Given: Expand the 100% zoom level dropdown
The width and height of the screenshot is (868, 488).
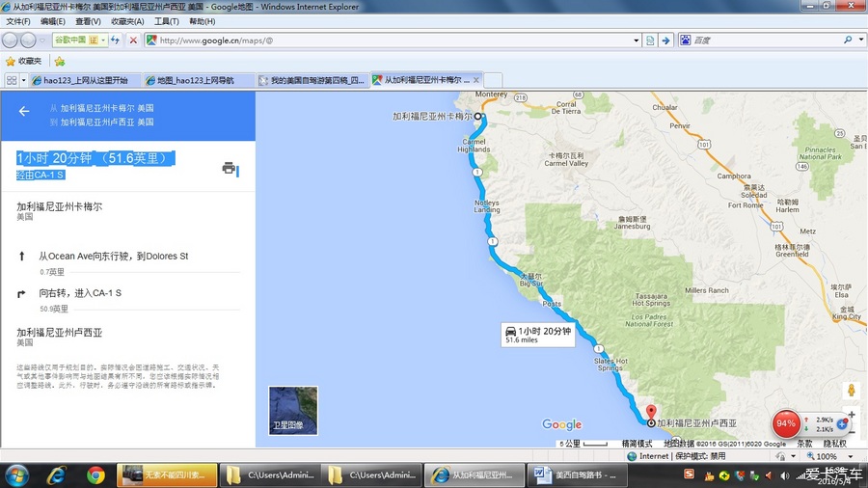Looking at the screenshot, I should 851,456.
